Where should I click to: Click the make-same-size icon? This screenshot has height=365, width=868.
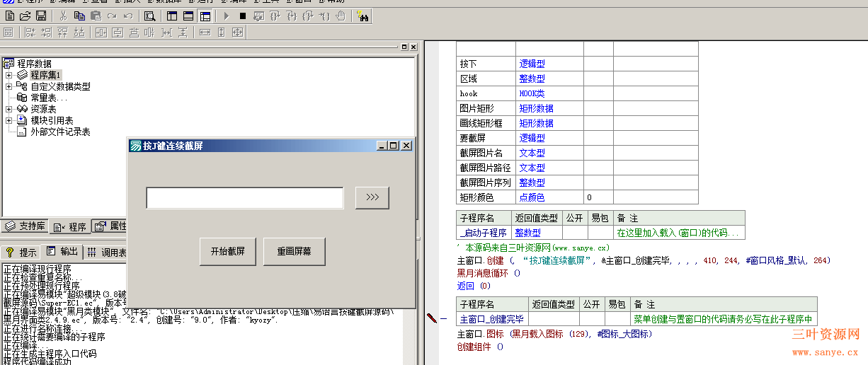(237, 32)
